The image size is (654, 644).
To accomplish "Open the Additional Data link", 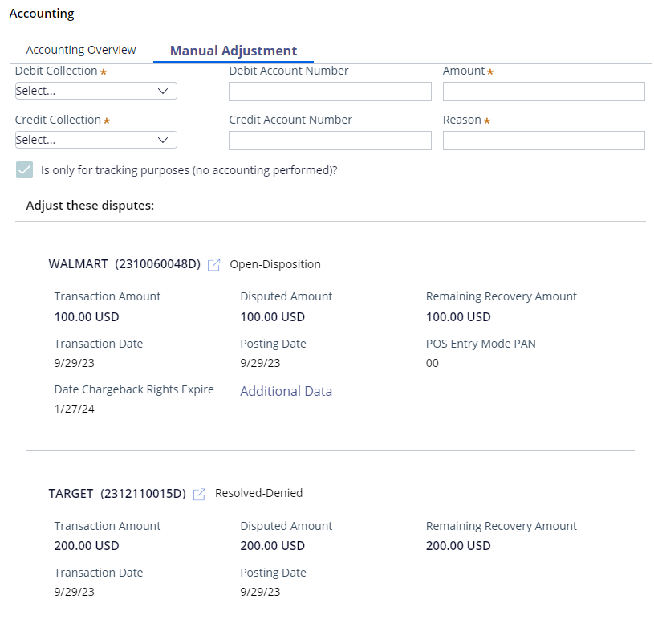I will point(286,391).
